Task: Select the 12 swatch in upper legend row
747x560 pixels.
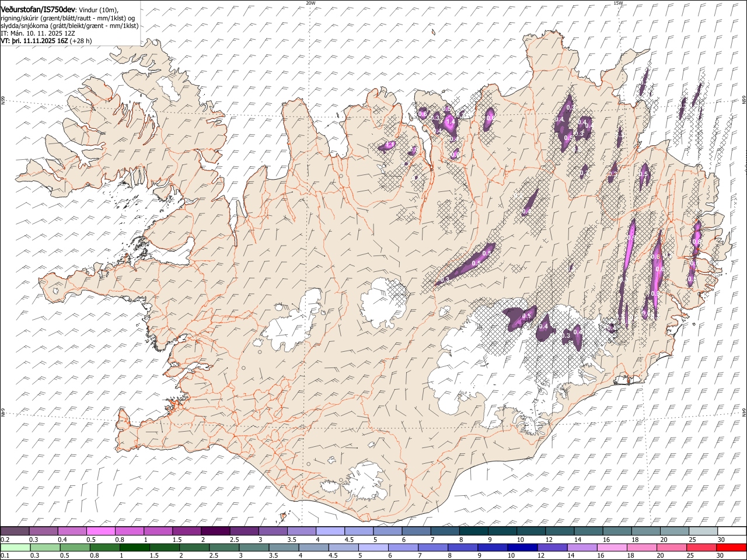Action: 559,531
